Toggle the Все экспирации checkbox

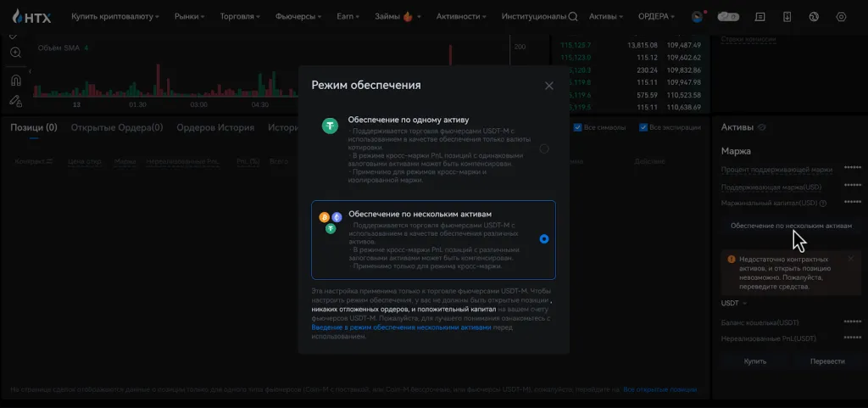pos(644,128)
